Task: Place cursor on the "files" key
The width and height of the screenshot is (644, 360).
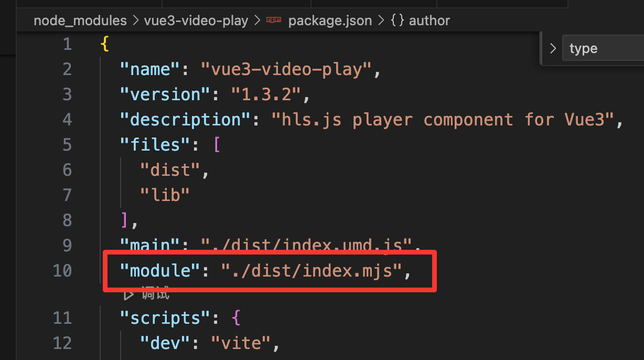Action: click(156, 145)
